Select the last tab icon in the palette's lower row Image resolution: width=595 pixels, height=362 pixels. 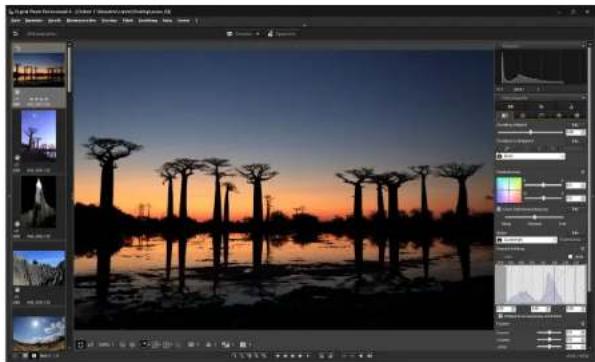click(x=577, y=115)
